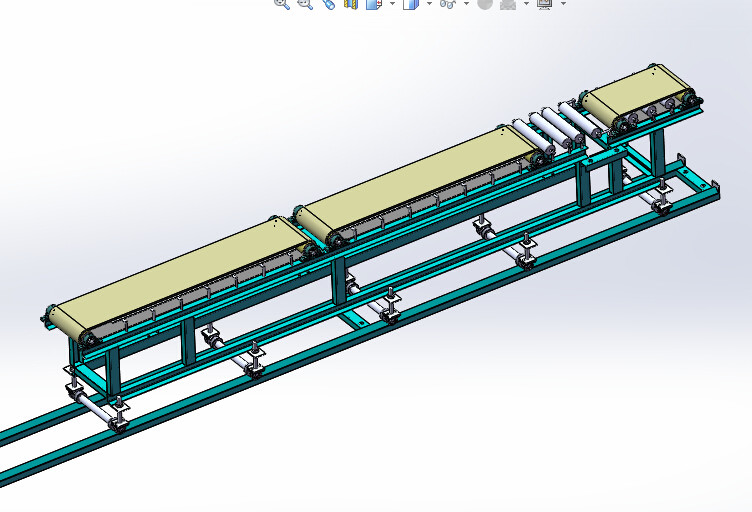Screen dimensions: 752x512
Task: Click the Zoom to Fit magnifier icon
Action: pyautogui.click(x=282, y=3)
